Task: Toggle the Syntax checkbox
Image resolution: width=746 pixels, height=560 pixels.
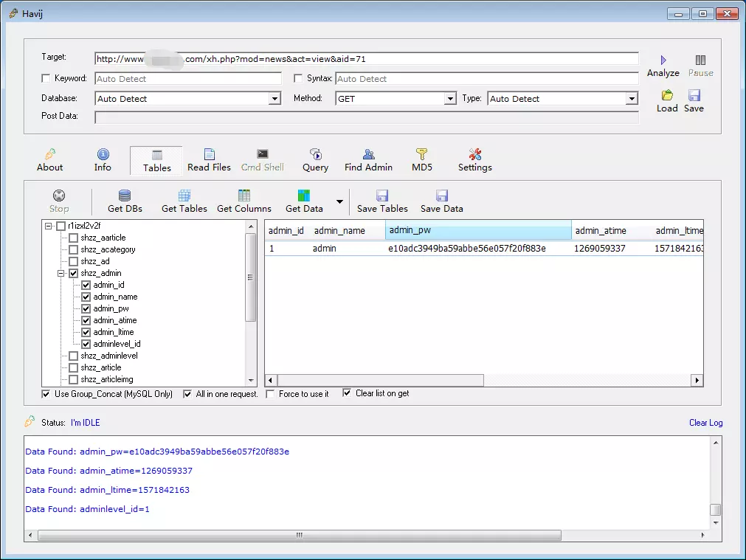Action: 298,78
